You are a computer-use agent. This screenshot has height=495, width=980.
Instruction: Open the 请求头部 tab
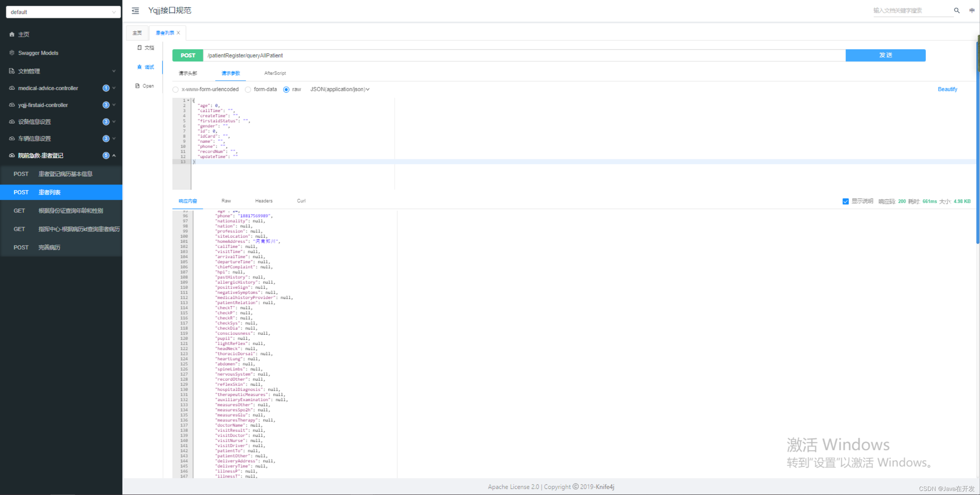(188, 73)
